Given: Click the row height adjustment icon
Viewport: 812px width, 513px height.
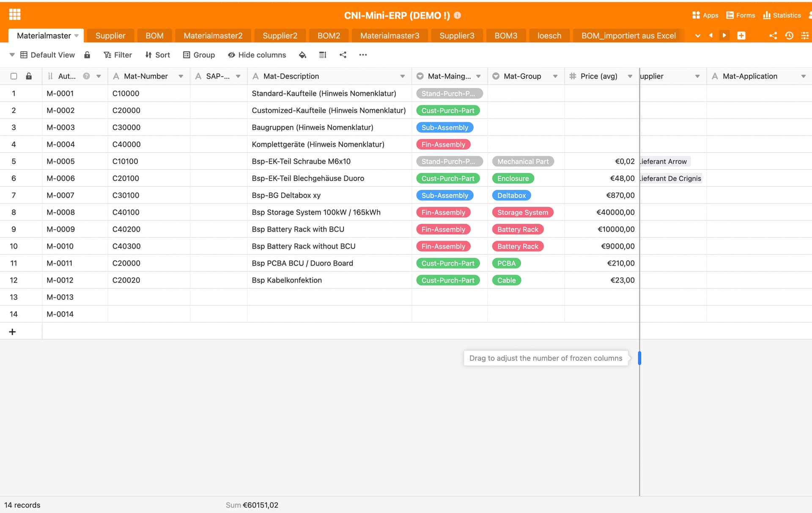Looking at the screenshot, I should (x=323, y=55).
